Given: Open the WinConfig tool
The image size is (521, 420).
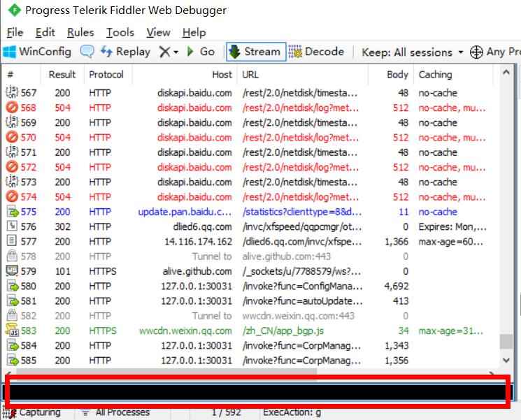Looking at the screenshot, I should [x=38, y=52].
